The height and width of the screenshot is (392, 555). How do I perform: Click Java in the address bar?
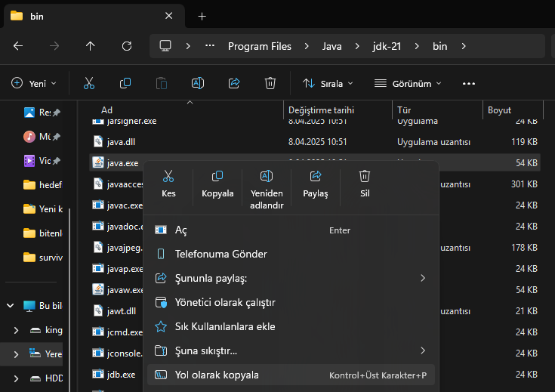coord(332,46)
